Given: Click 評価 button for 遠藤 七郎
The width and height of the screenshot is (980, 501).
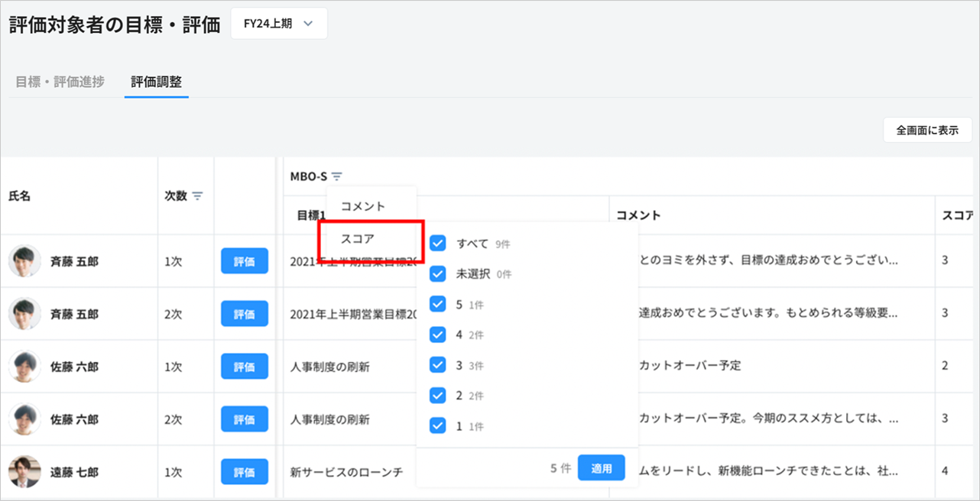Looking at the screenshot, I should (x=245, y=472).
